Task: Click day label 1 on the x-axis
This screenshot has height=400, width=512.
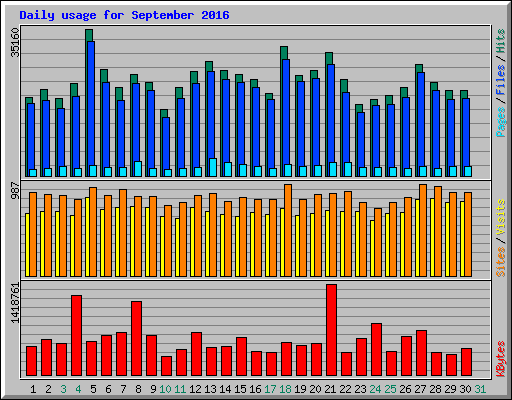Action: click(33, 389)
